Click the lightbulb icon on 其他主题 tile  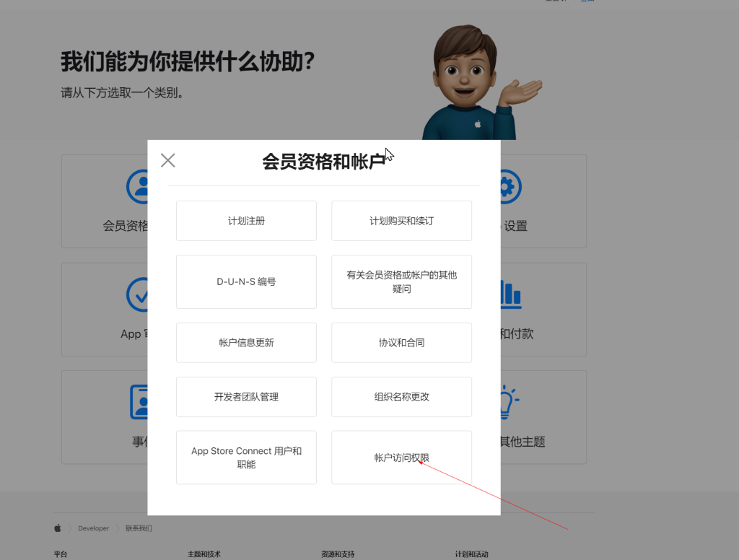tap(507, 403)
